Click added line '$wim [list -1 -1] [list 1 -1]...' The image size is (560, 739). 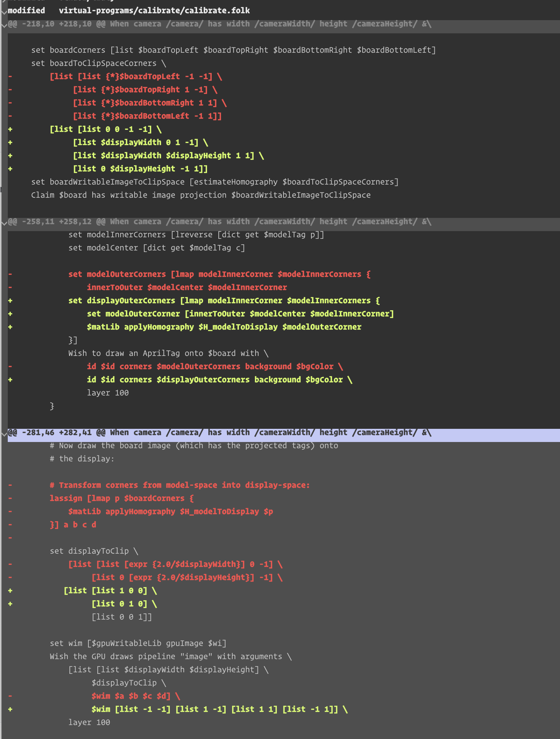[220, 710]
